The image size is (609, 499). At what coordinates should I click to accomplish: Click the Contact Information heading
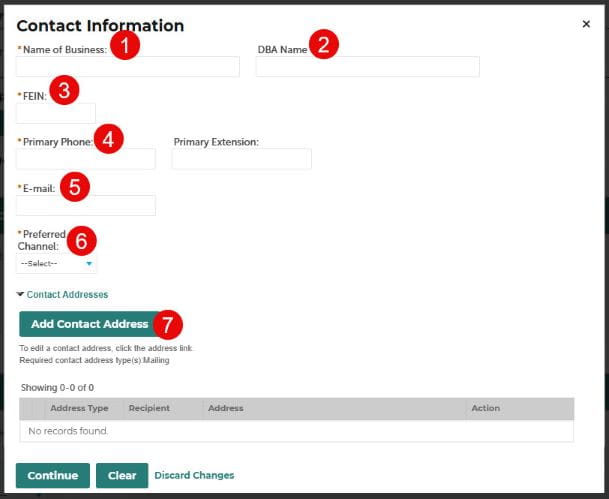click(100, 26)
